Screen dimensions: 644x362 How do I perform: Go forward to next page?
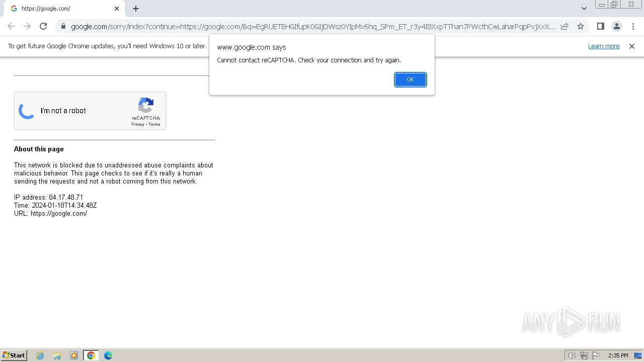pos(27,26)
